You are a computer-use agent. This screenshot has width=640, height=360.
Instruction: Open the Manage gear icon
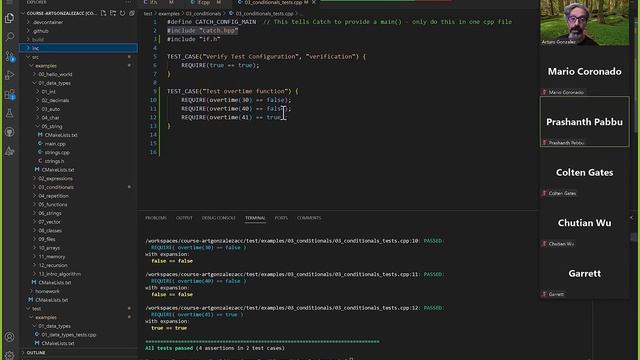click(9, 355)
